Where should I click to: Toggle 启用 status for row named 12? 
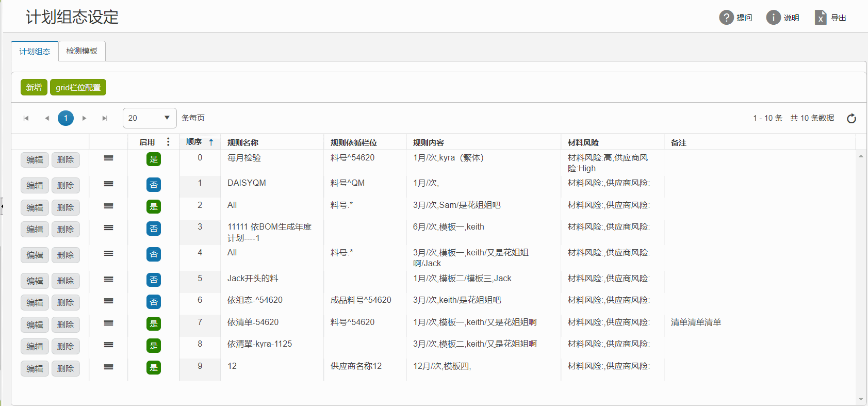(154, 368)
